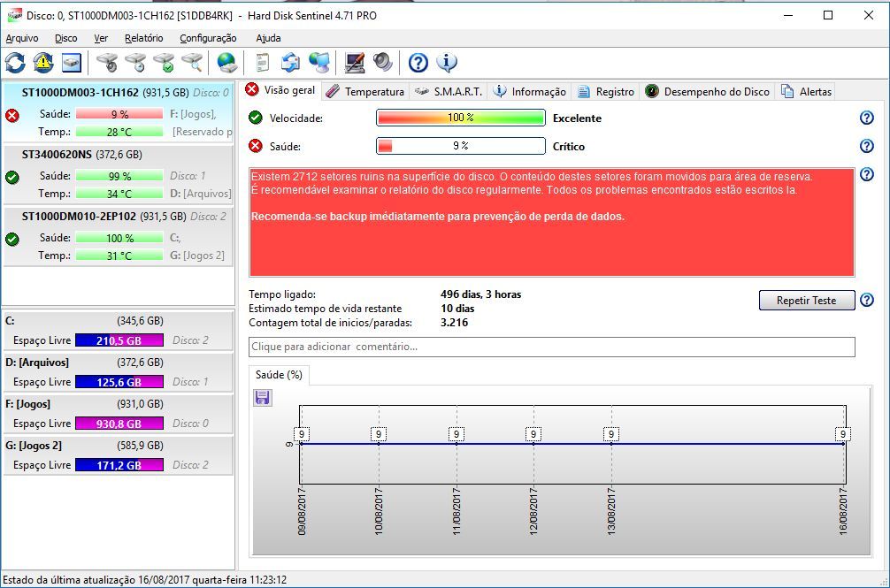Click the 930,8 GB free space bar
The width and height of the screenshot is (890, 588).
pyautogui.click(x=119, y=424)
